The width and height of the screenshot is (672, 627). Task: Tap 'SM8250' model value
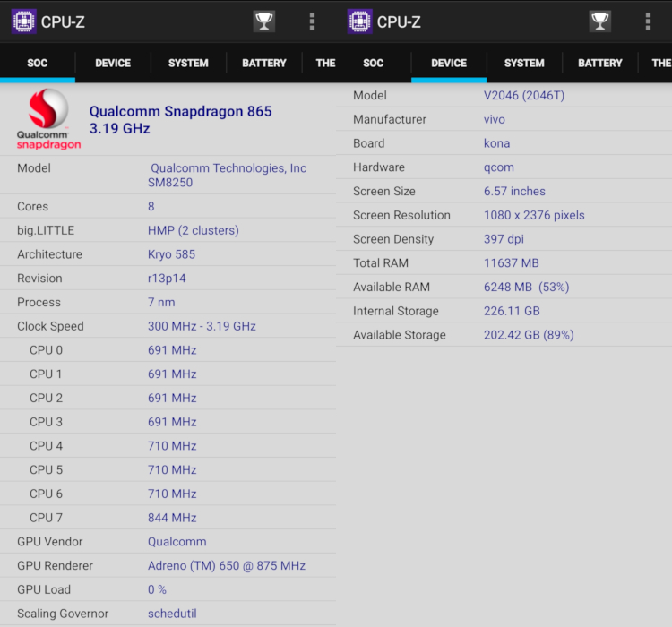(x=170, y=183)
